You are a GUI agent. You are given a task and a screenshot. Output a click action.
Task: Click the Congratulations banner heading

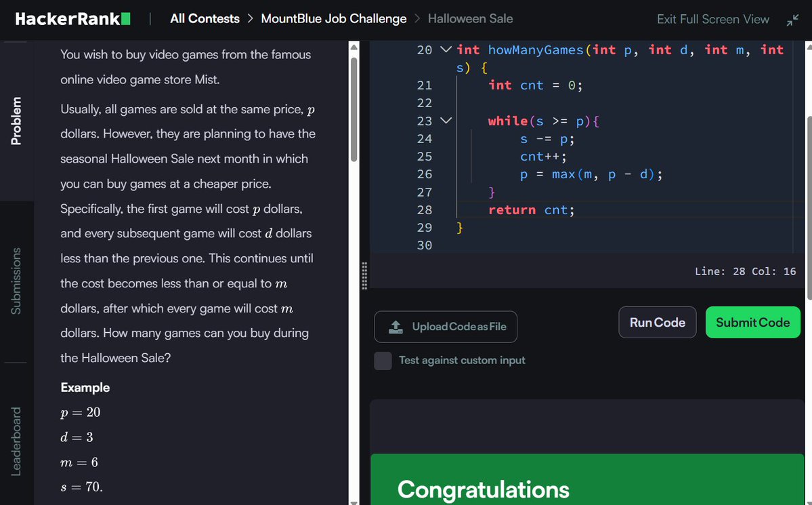coord(483,489)
